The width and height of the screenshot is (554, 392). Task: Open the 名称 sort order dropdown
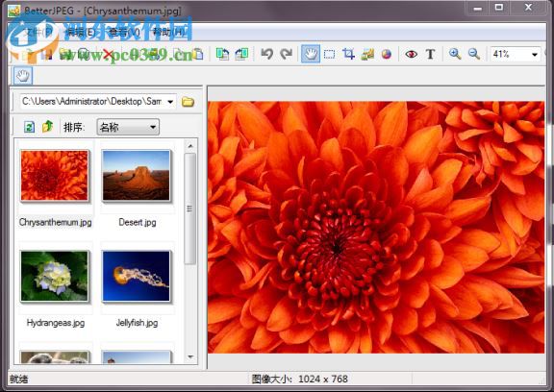(128, 127)
